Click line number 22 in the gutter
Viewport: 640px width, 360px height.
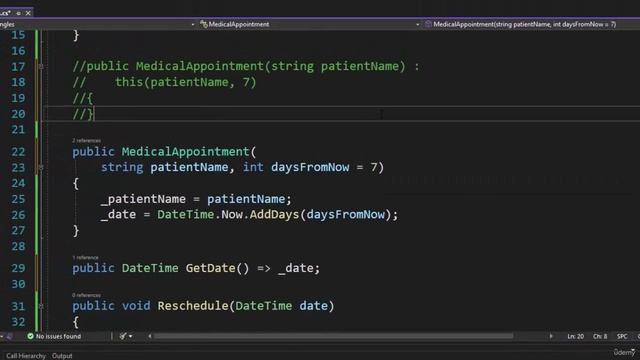[18, 152]
